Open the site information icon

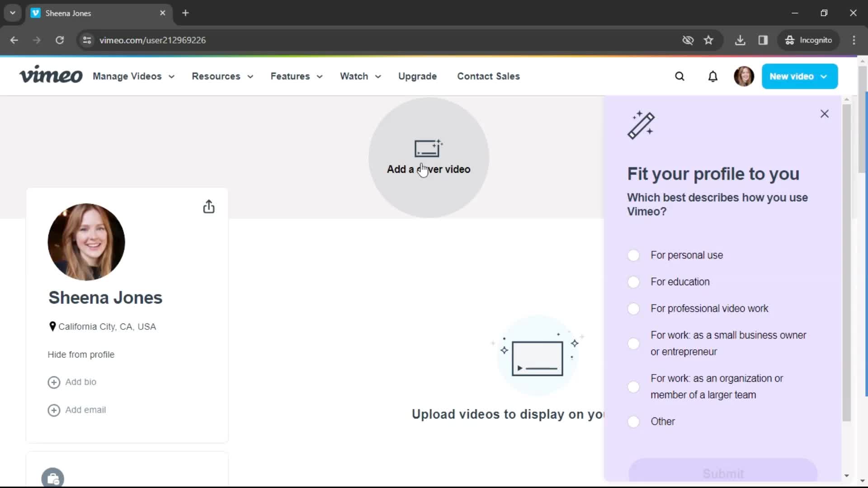point(87,40)
